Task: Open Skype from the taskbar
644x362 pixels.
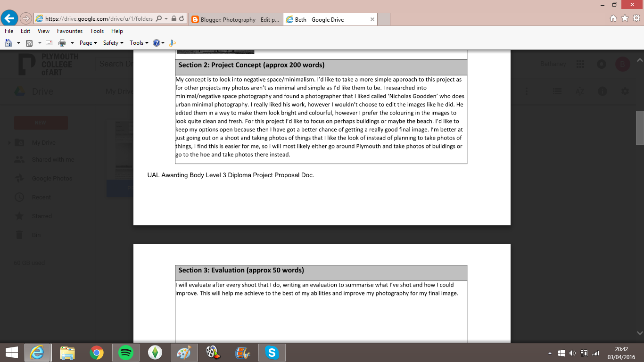Action: pyautogui.click(x=272, y=353)
